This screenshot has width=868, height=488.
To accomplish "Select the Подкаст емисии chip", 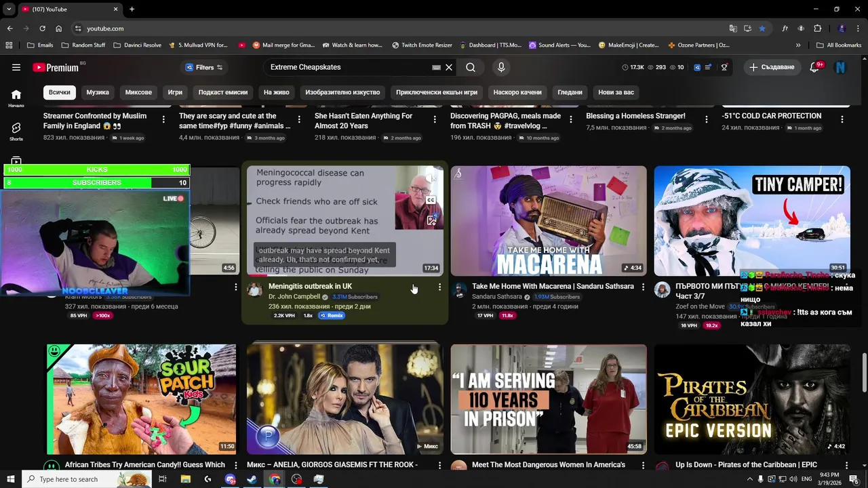I will pos(222,92).
